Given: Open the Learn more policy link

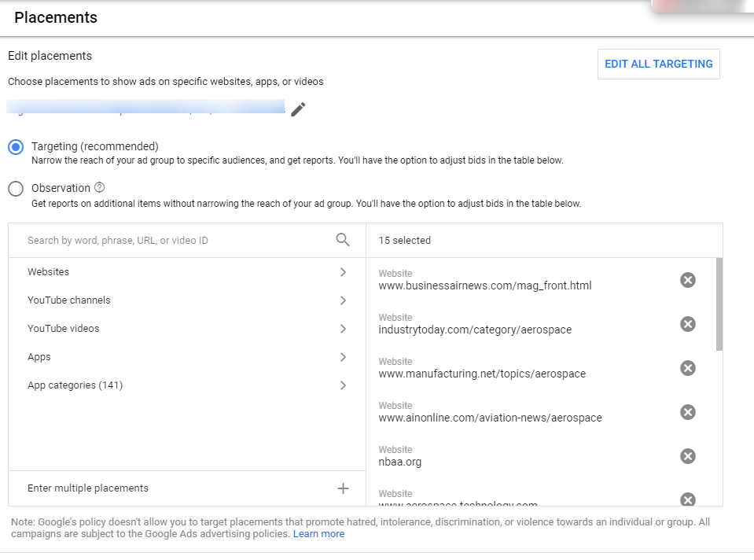Looking at the screenshot, I should pyautogui.click(x=318, y=534).
